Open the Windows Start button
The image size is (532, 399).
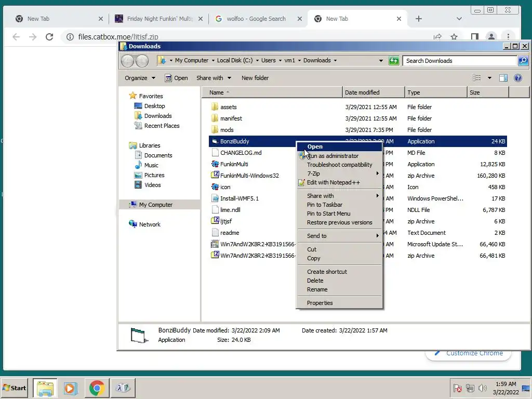15,388
